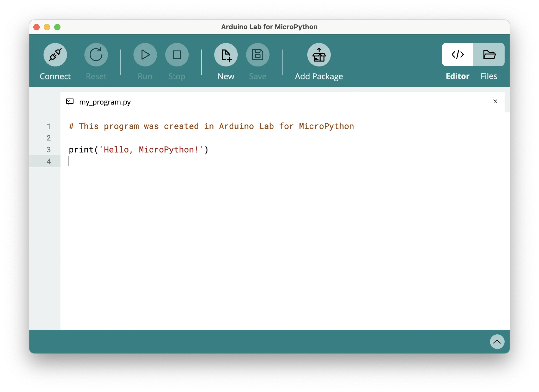Run the current program
The width and height of the screenshot is (539, 392).
145,54
